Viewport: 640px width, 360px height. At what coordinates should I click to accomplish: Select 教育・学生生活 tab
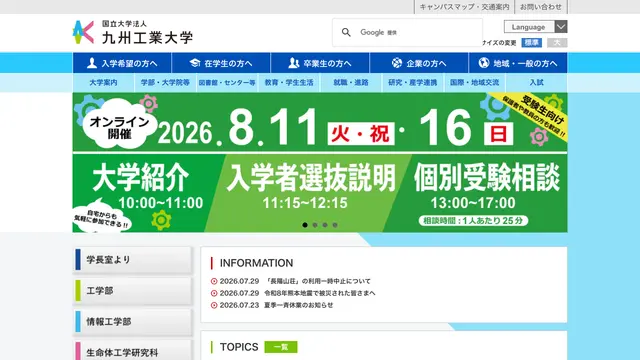[x=289, y=82]
